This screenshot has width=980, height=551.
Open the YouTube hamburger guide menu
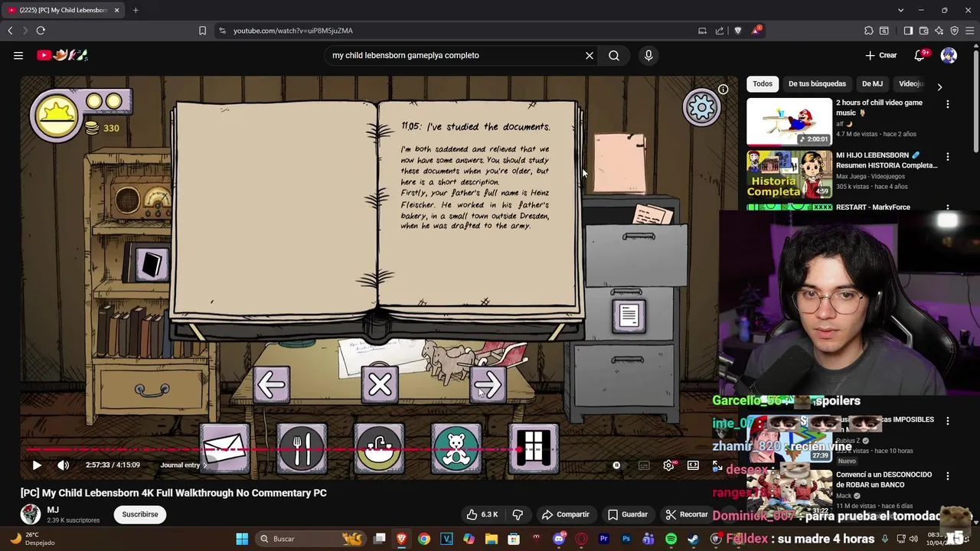(x=18, y=55)
